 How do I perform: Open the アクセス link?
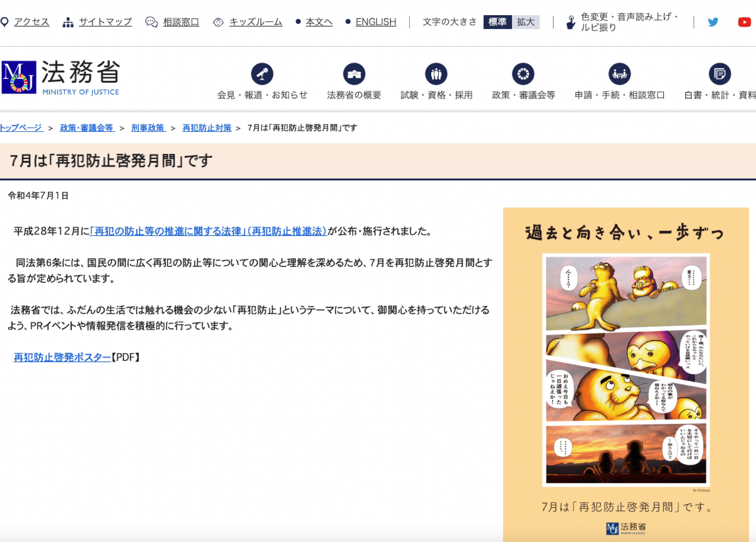click(32, 22)
